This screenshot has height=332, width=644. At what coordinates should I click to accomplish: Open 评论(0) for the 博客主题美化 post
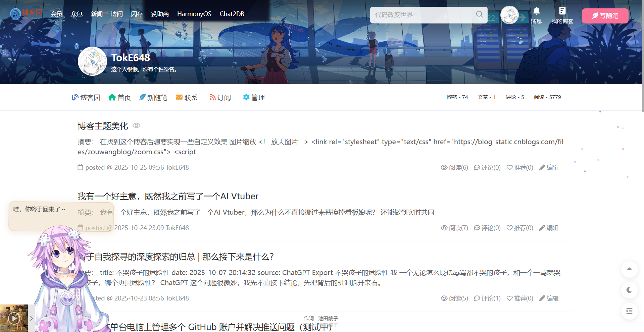tap(487, 167)
